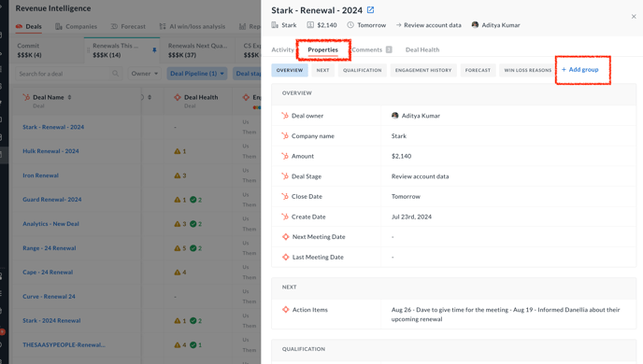Open the AI win/loss analysis tab
This screenshot has width=643, height=364.
[193, 26]
